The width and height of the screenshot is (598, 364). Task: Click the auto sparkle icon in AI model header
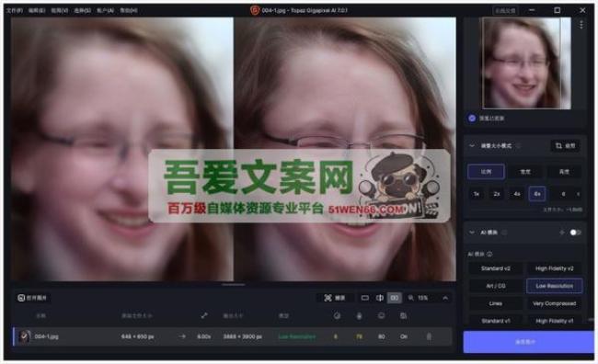[x=562, y=233]
